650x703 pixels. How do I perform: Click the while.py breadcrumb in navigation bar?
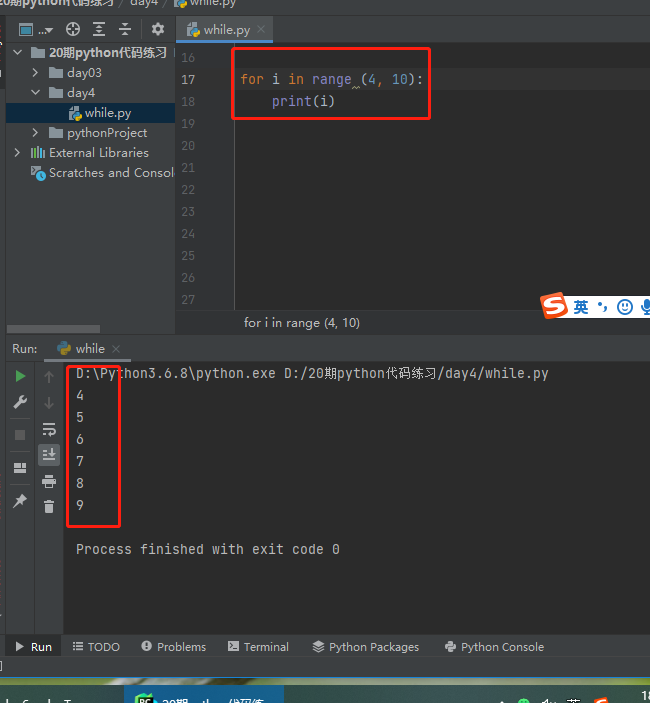click(205, 3)
